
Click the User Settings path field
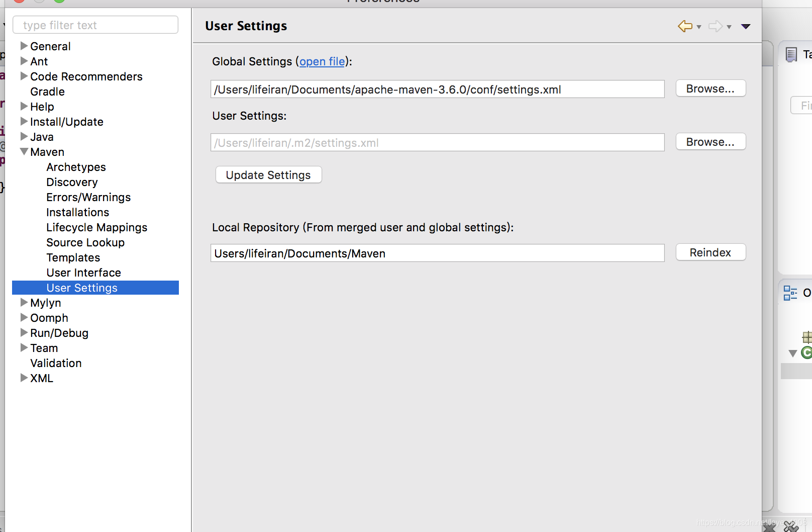click(437, 143)
